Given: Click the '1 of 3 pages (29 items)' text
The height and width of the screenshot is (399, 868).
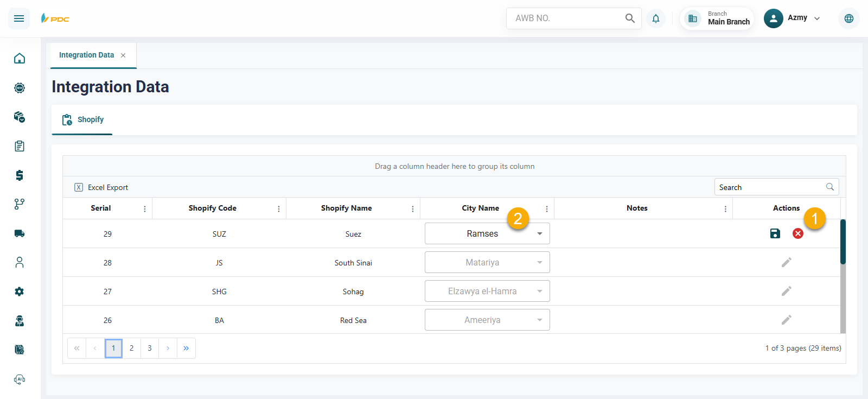Looking at the screenshot, I should tap(803, 348).
